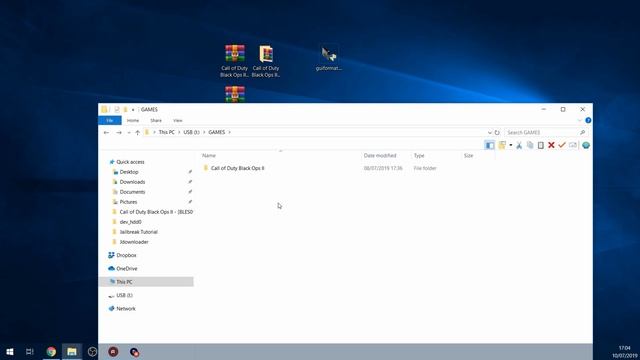Click This PC in the address breadcrumb

click(167, 132)
